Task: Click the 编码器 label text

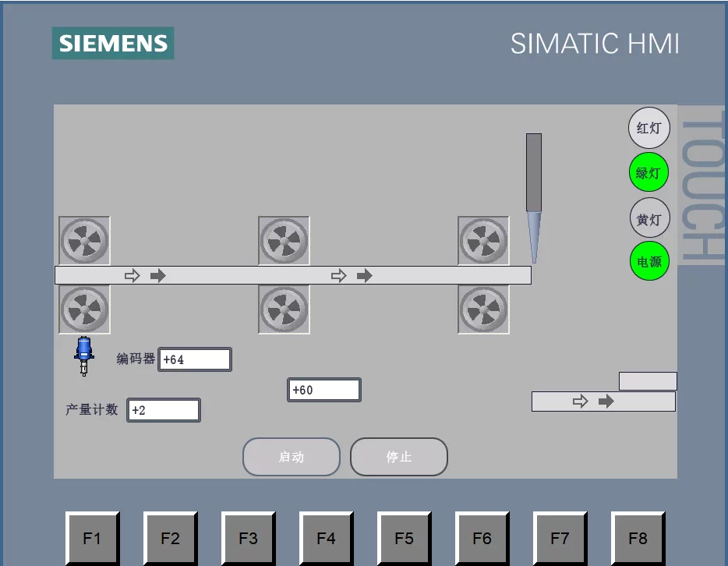Action: click(x=136, y=359)
